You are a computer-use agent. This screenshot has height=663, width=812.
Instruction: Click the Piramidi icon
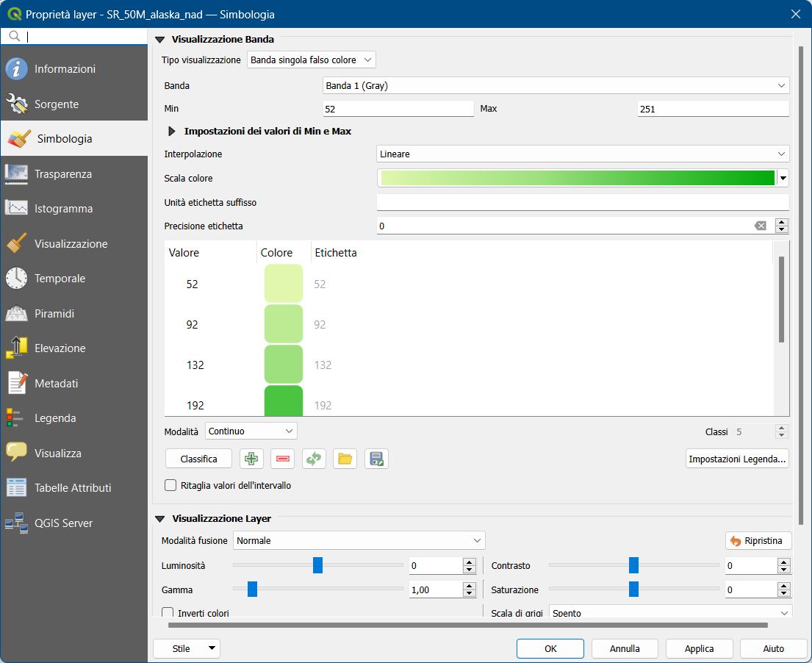coord(17,313)
